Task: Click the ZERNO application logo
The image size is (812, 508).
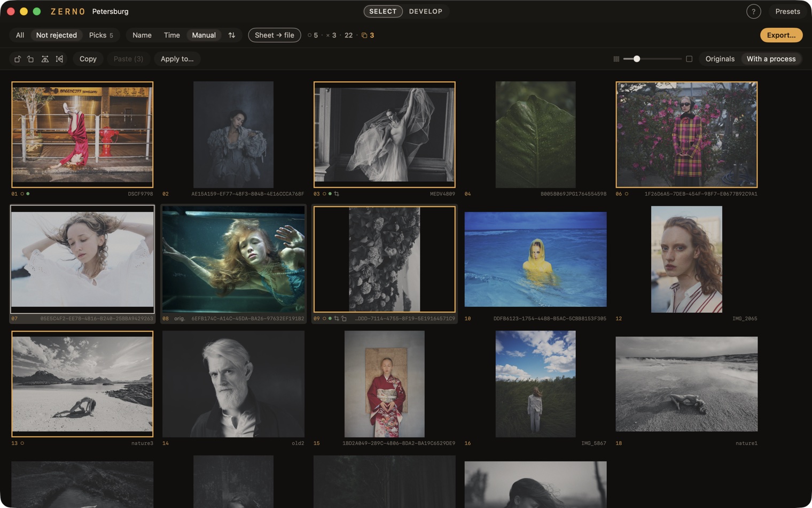Action: (x=68, y=11)
